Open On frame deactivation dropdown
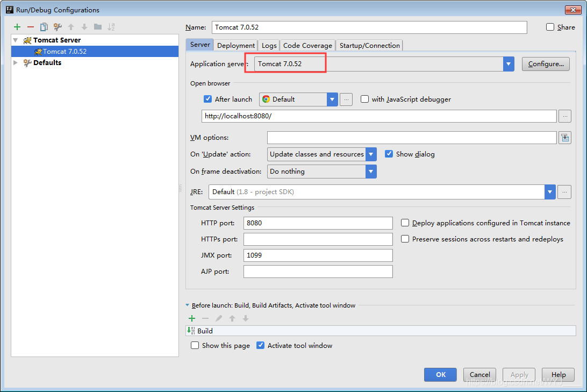Image resolution: width=587 pixels, height=392 pixels. pyautogui.click(x=371, y=172)
